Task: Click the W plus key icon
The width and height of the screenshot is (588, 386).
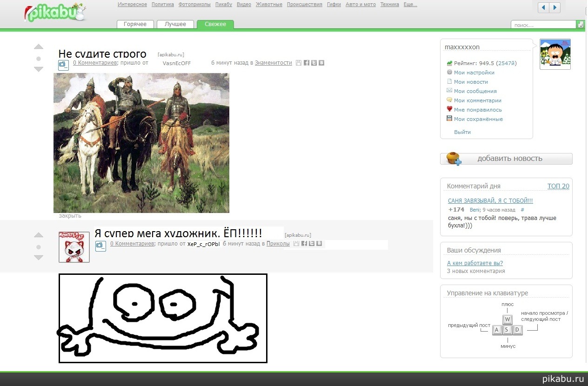Action: (508, 319)
